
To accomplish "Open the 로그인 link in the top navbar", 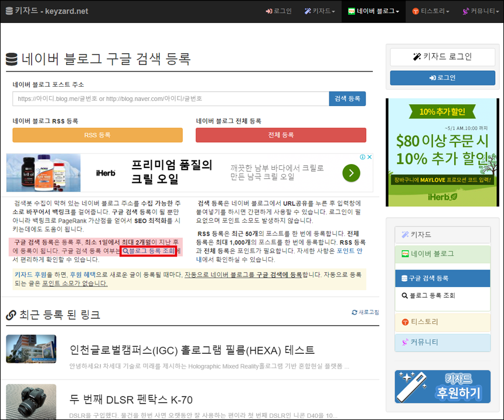I will (279, 11).
